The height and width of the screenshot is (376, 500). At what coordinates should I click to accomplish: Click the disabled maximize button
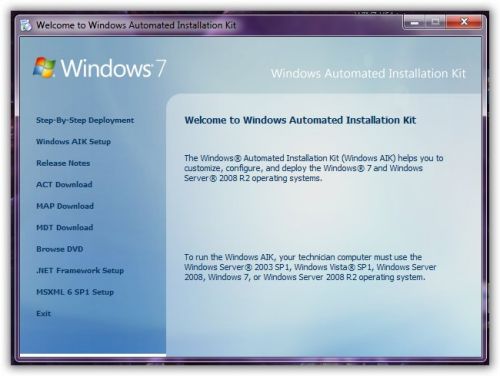[435, 22]
